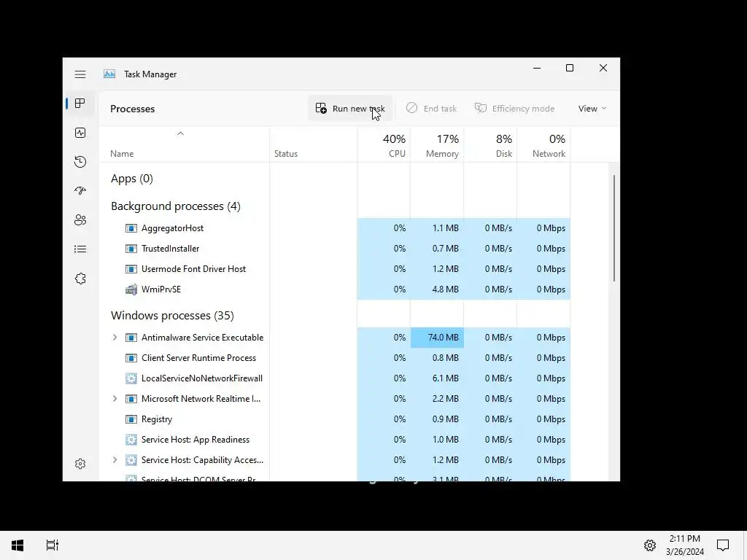Maximize the Task Manager window
Image resolution: width=747 pixels, height=560 pixels.
tap(569, 68)
